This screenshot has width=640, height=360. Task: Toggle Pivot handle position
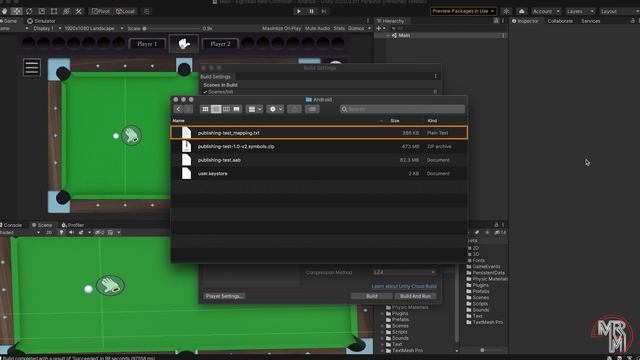pos(100,11)
